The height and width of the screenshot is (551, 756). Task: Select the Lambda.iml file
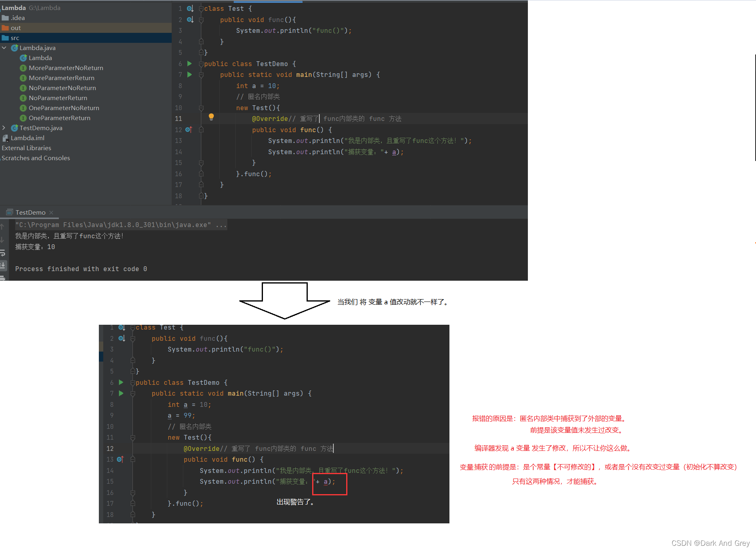tap(23, 138)
